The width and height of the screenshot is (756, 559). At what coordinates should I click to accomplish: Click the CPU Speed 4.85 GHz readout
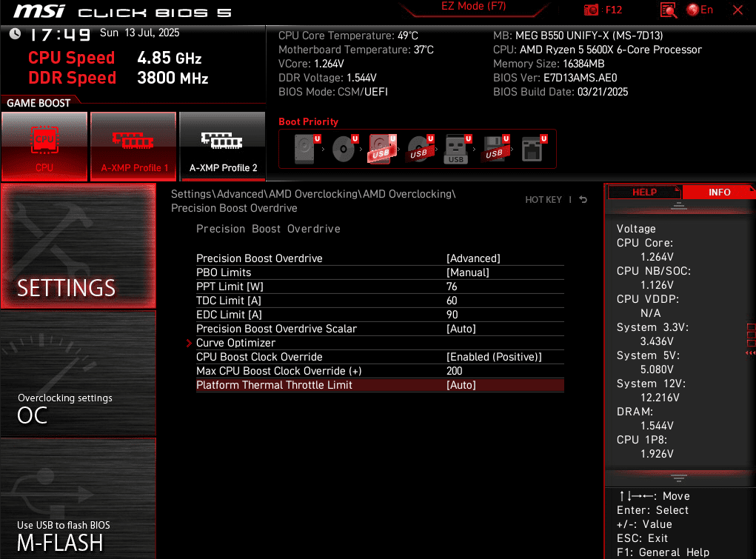click(x=115, y=58)
